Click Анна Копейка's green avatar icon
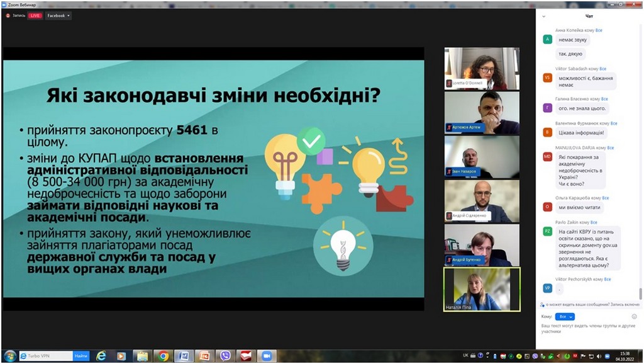Image resolution: width=644 pixels, height=364 pixels. click(547, 39)
